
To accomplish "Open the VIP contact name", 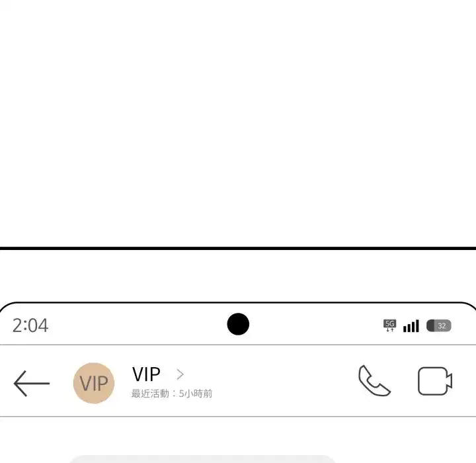I will [146, 374].
